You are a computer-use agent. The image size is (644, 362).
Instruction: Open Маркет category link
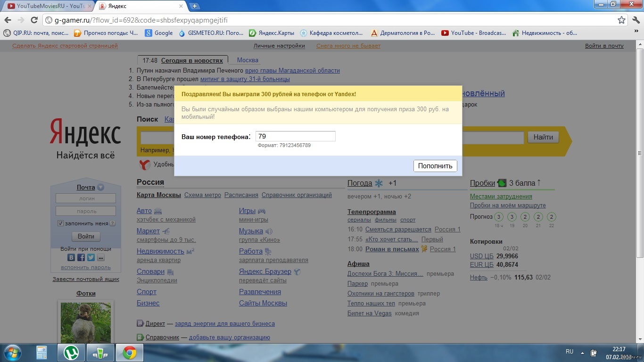pyautogui.click(x=148, y=231)
